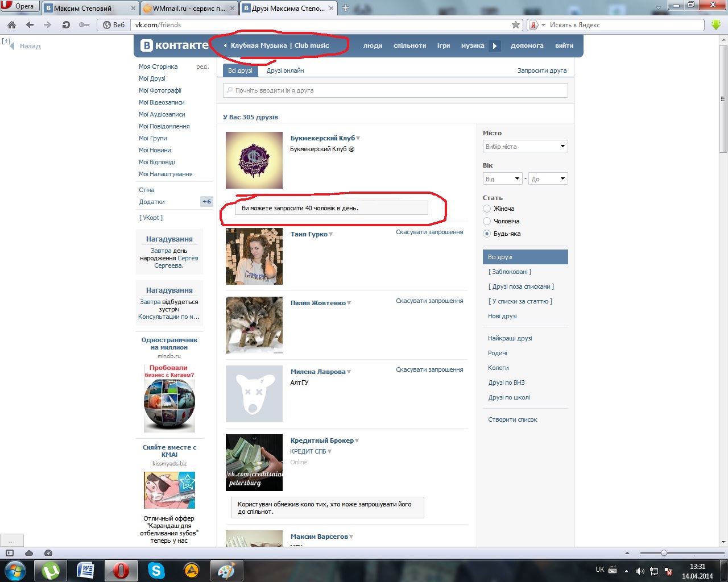Click the browser back arrow
Screen dimensions: 728x582
click(x=30, y=25)
